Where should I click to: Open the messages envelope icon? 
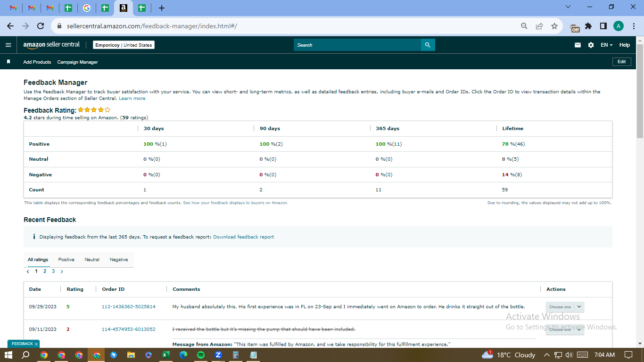point(578,45)
